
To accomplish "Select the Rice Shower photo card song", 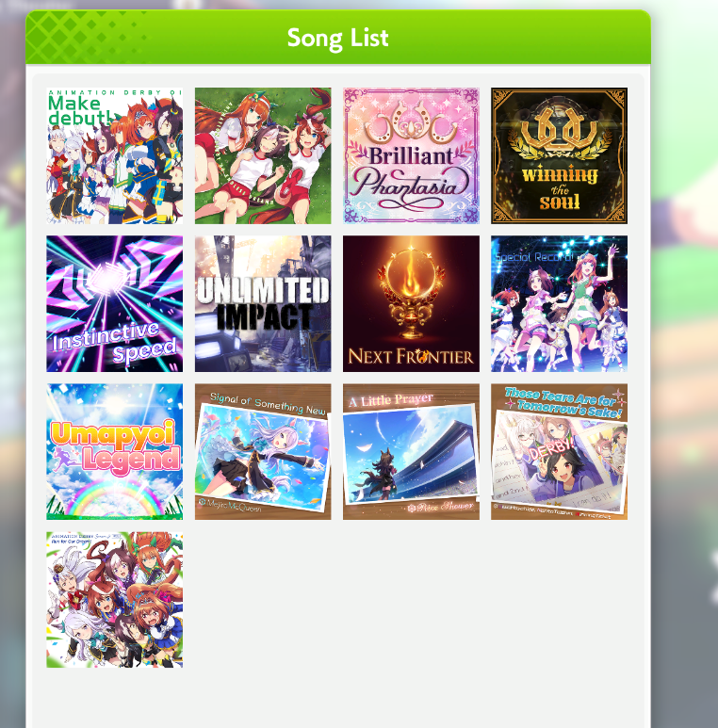I will click(x=411, y=452).
